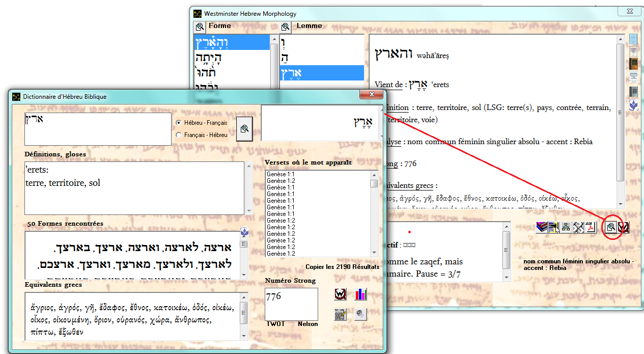Click up arrow of Westminster definition pane scrollbar
644x354 pixels.
point(621,39)
